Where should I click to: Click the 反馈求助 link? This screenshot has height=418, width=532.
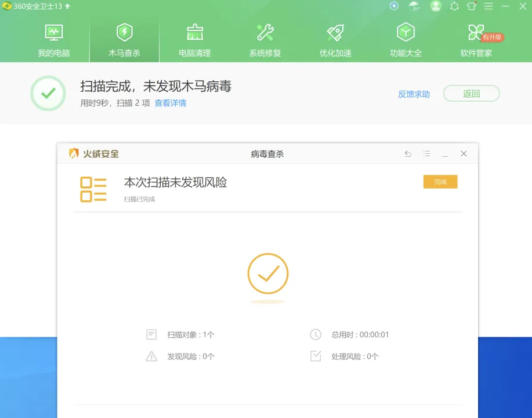click(414, 94)
